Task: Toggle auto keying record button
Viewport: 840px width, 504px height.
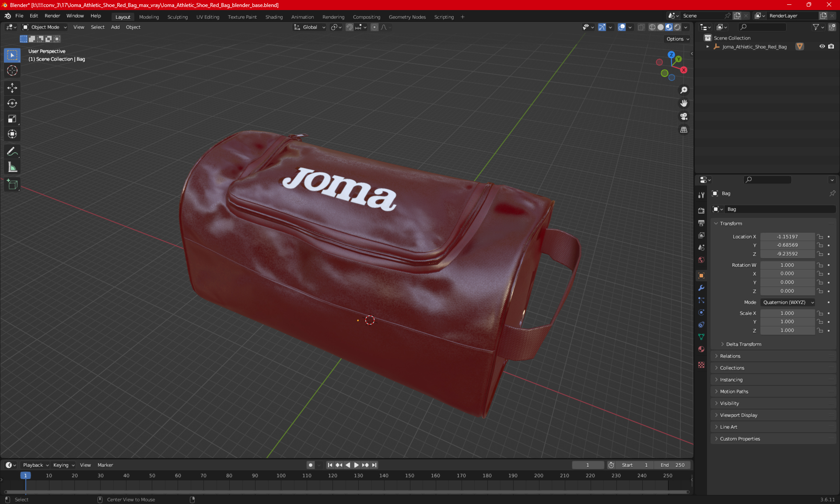Action: [311, 465]
